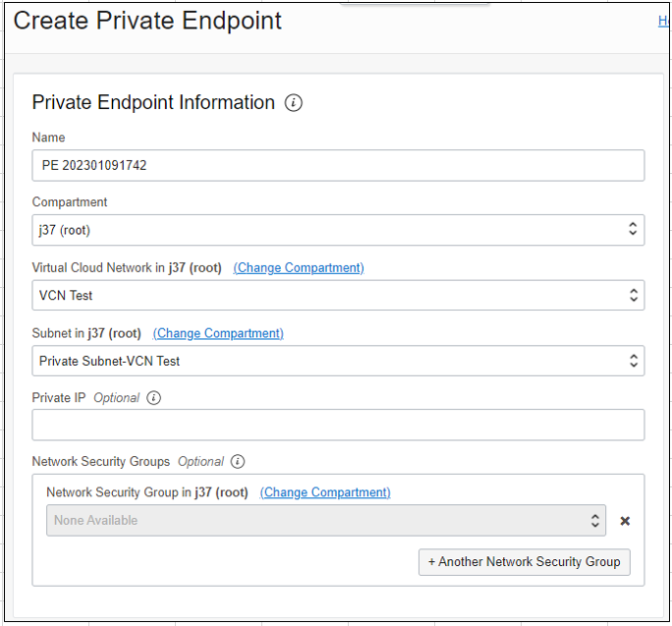Click Change Compartment link for Virtual Cloud Network
The image size is (672, 626).
tap(299, 267)
